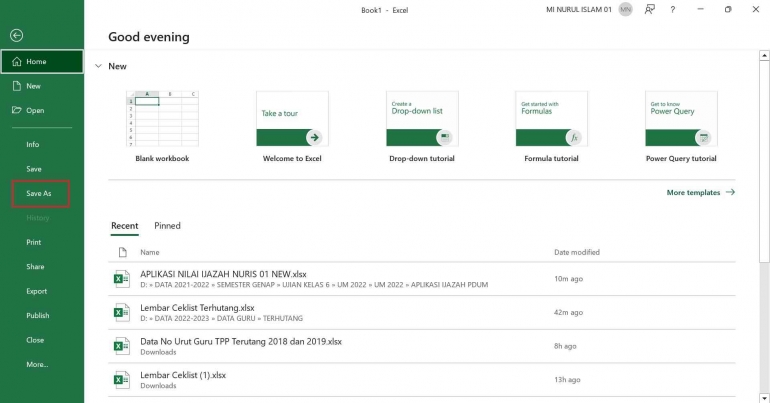The height and width of the screenshot is (403, 770).
Task: Close the workbook via sidebar Close
Action: [x=35, y=340]
